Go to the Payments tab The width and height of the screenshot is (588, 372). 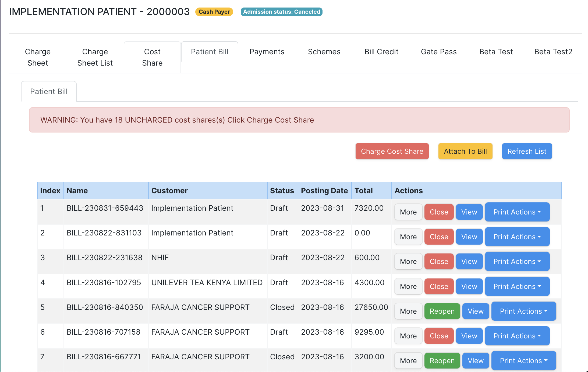267,52
